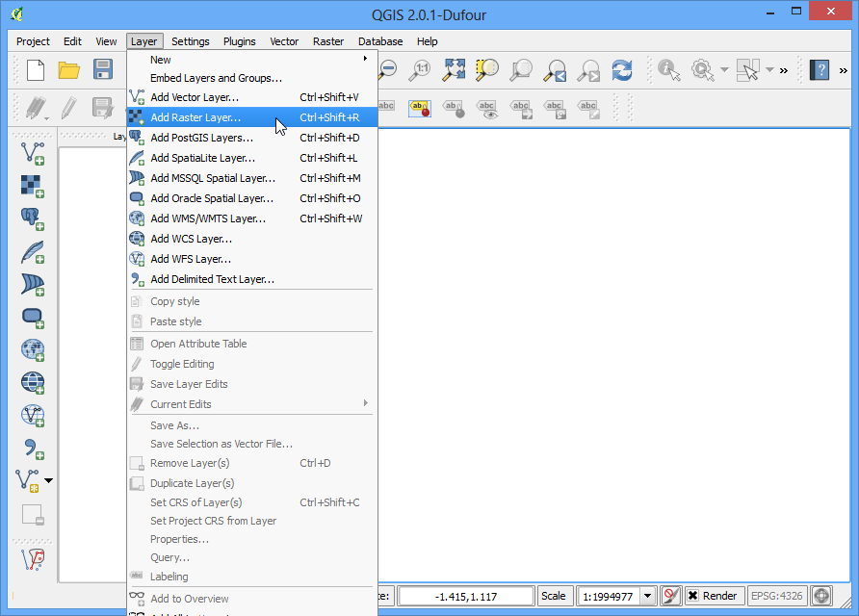859x616 pixels.
Task: Expand the New submenu arrow
Action: 365,59
